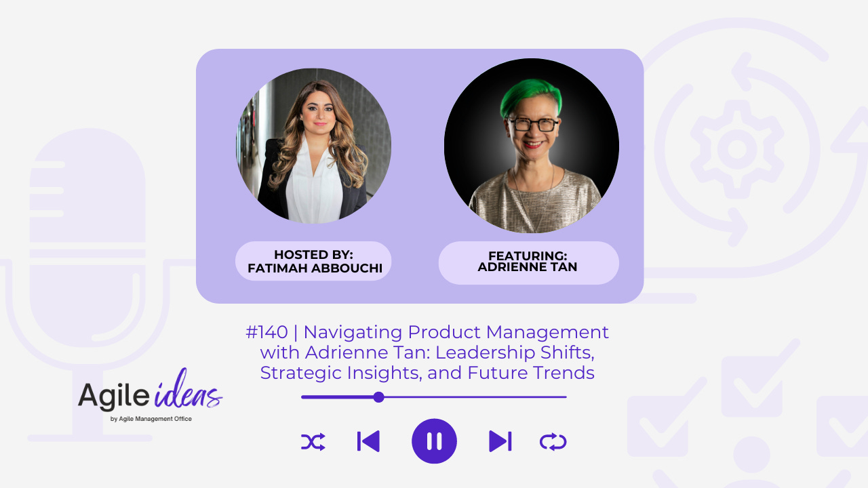This screenshot has width=868, height=488.
Task: Click the 'Featuring: Adrienne Tan' label
Action: point(529,262)
